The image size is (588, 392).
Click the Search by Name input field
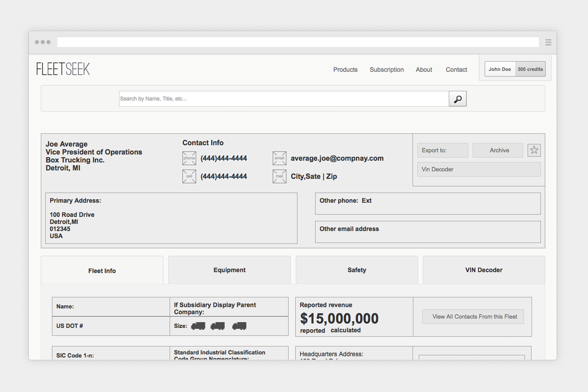coord(284,99)
